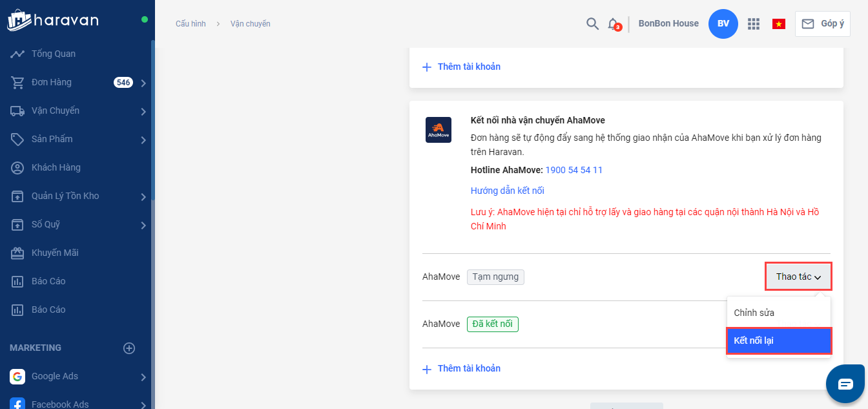
Task: Call hotline link 1900 54 54 11
Action: (x=574, y=170)
